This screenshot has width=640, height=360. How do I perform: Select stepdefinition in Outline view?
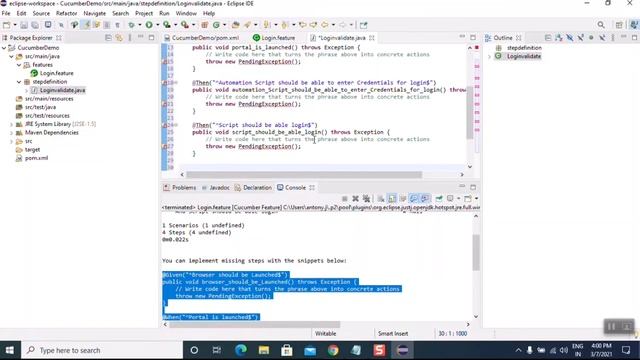coord(524,48)
